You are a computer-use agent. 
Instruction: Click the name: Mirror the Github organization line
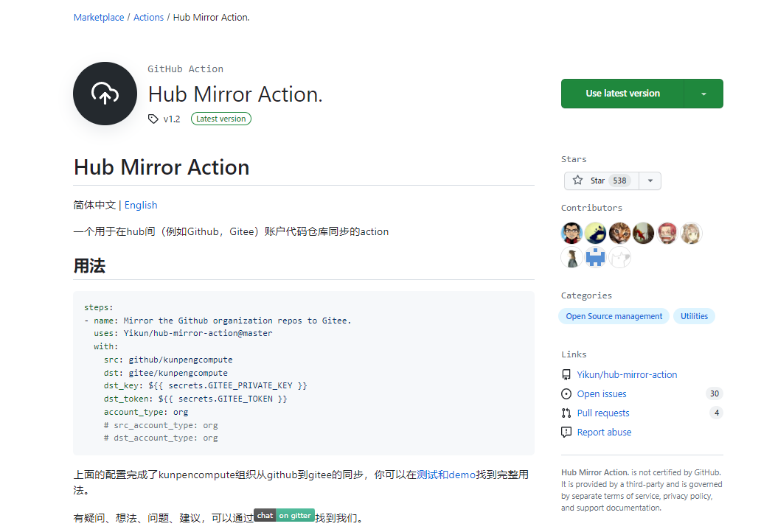[x=222, y=321]
